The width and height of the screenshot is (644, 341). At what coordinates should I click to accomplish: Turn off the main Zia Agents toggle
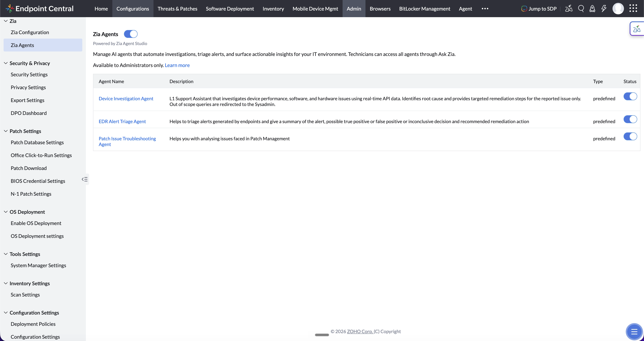(131, 34)
